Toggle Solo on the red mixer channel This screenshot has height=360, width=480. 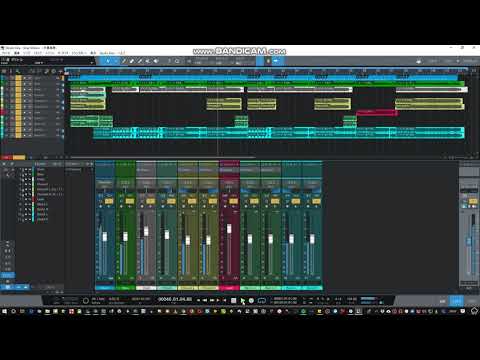[x=234, y=201]
